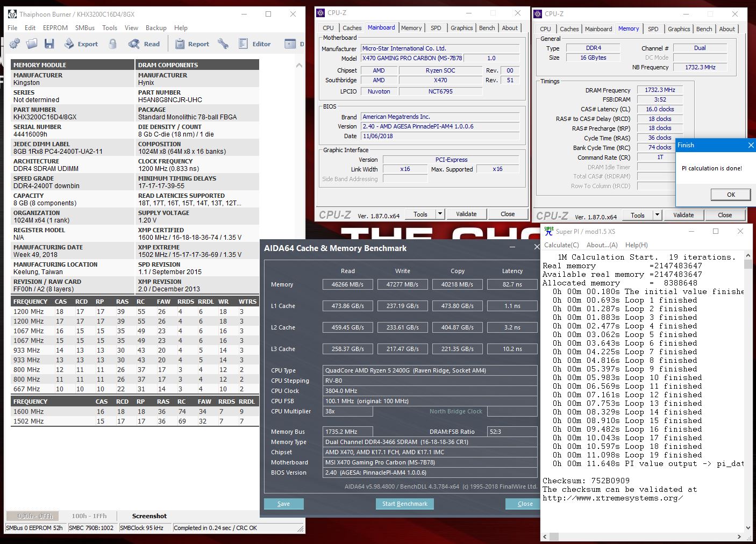Select About tab in Memory CPU-Z window
The width and height of the screenshot is (756, 544).
tap(727, 29)
